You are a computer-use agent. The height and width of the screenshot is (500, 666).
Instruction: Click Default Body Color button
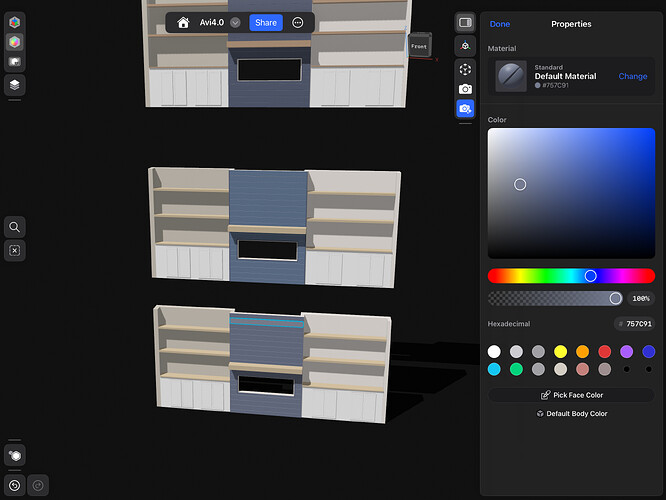[x=571, y=413]
